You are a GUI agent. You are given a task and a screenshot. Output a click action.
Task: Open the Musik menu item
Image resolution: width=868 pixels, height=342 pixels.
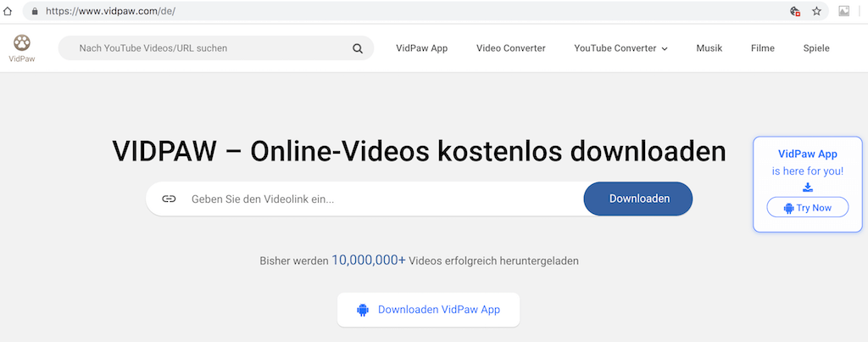709,48
